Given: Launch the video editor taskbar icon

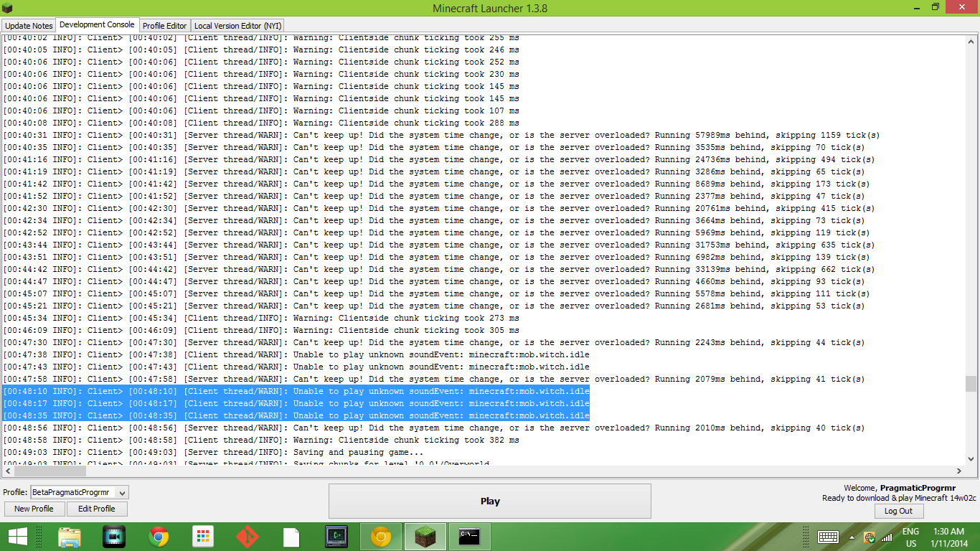Looking at the screenshot, I should (114, 536).
